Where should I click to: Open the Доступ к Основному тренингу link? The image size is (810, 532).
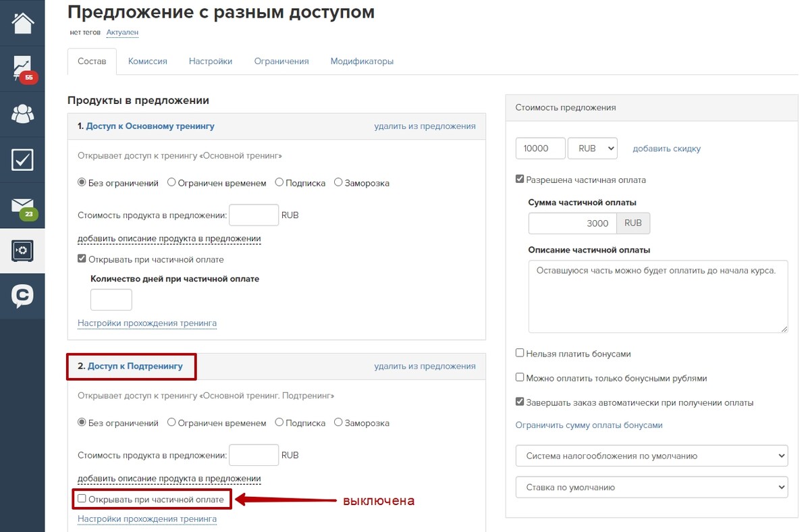click(151, 126)
